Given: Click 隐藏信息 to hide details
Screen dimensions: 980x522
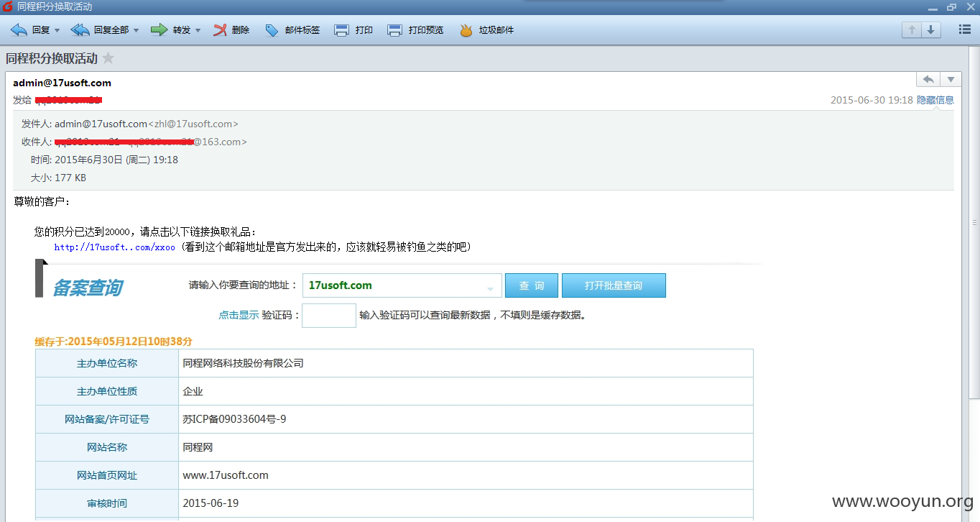Looking at the screenshot, I should [x=935, y=100].
